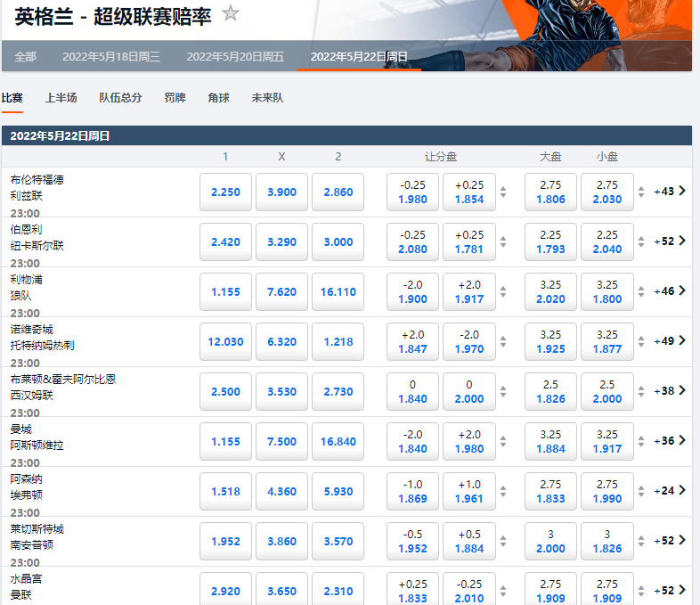700x605 pixels.
Task: Open the 未来队 market tab
Action: click(x=267, y=98)
